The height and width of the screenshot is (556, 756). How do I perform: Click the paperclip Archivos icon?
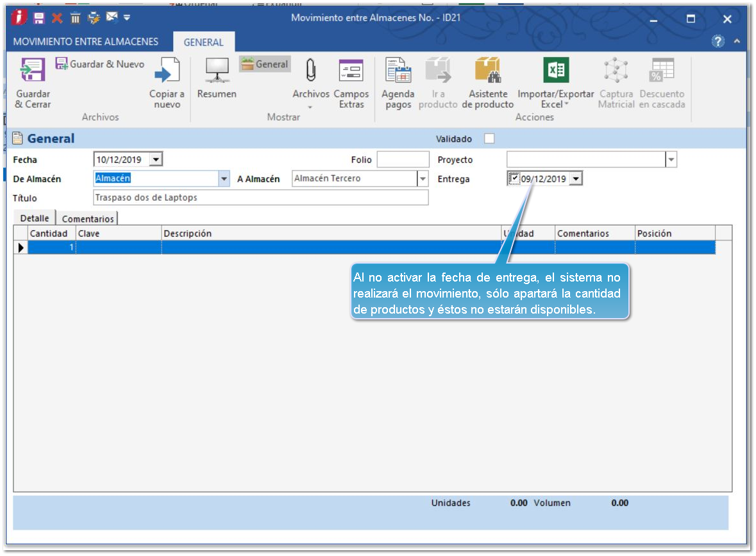(311, 71)
